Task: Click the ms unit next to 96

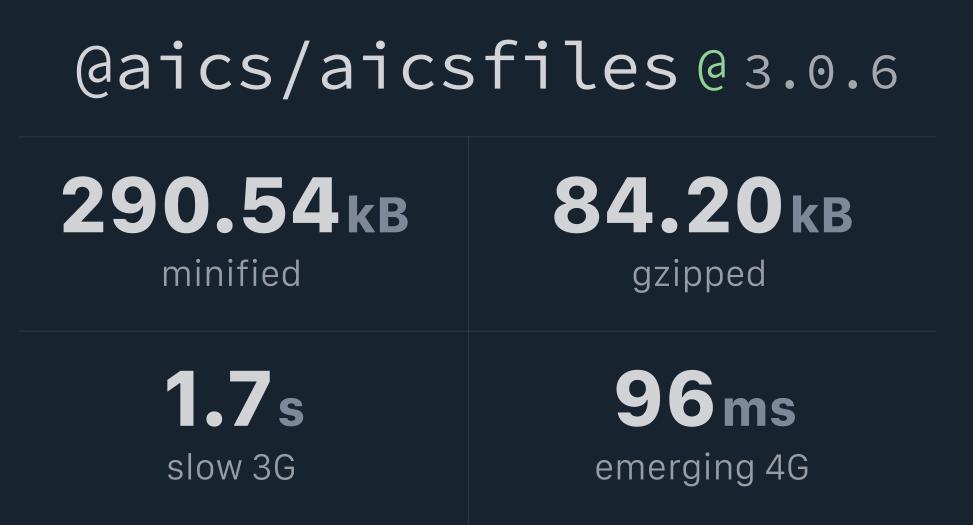Action: coord(759,408)
